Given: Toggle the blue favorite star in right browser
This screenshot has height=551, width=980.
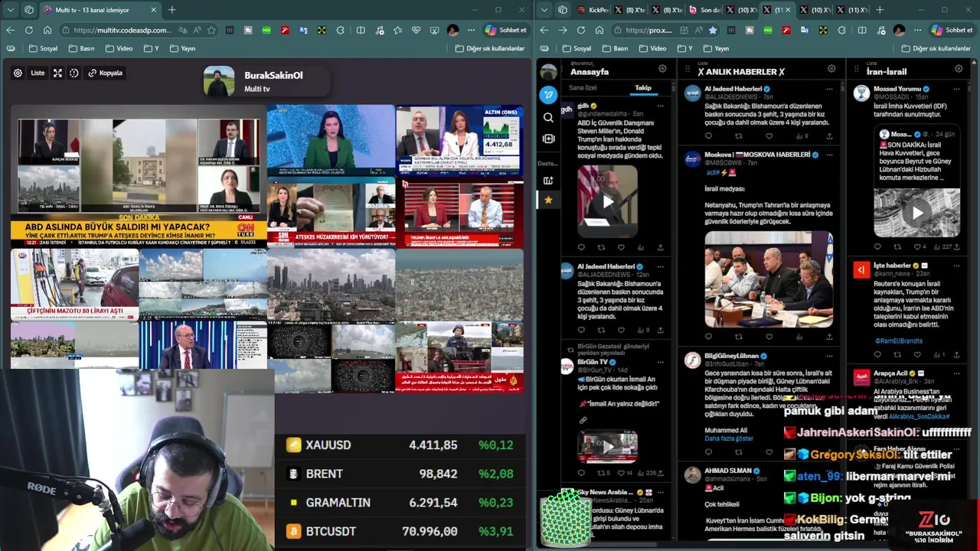Looking at the screenshot, I should click(x=713, y=30).
